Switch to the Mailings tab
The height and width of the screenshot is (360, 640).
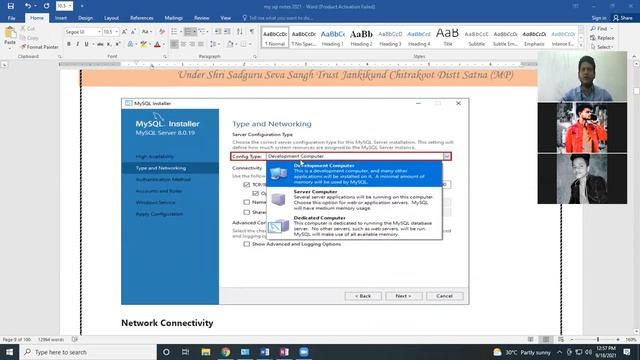point(173,18)
